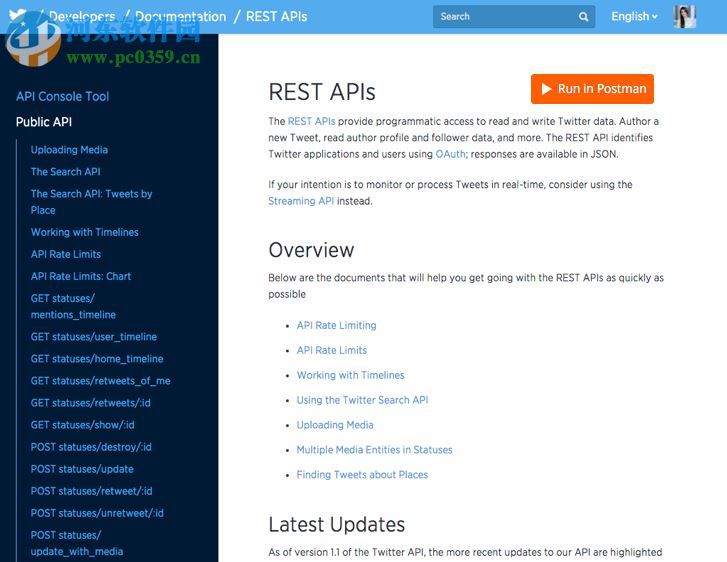Open GET statuses/home_timeline entry
727x562 pixels.
97,359
